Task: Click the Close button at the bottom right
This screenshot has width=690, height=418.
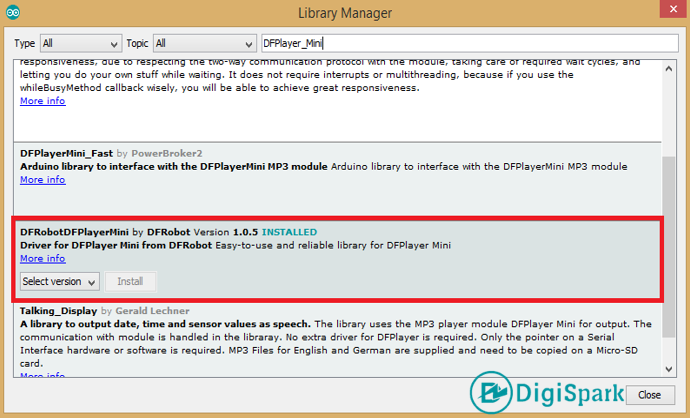Action: click(x=649, y=395)
